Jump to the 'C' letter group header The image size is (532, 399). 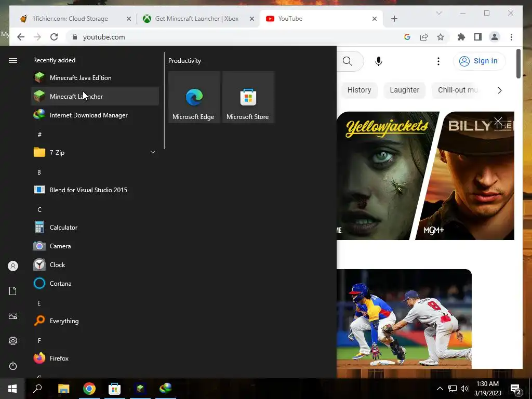pos(39,210)
